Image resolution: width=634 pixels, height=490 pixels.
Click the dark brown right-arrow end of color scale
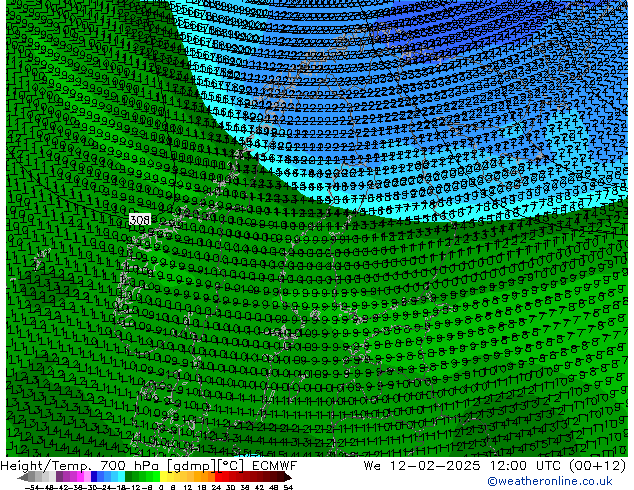point(288,477)
